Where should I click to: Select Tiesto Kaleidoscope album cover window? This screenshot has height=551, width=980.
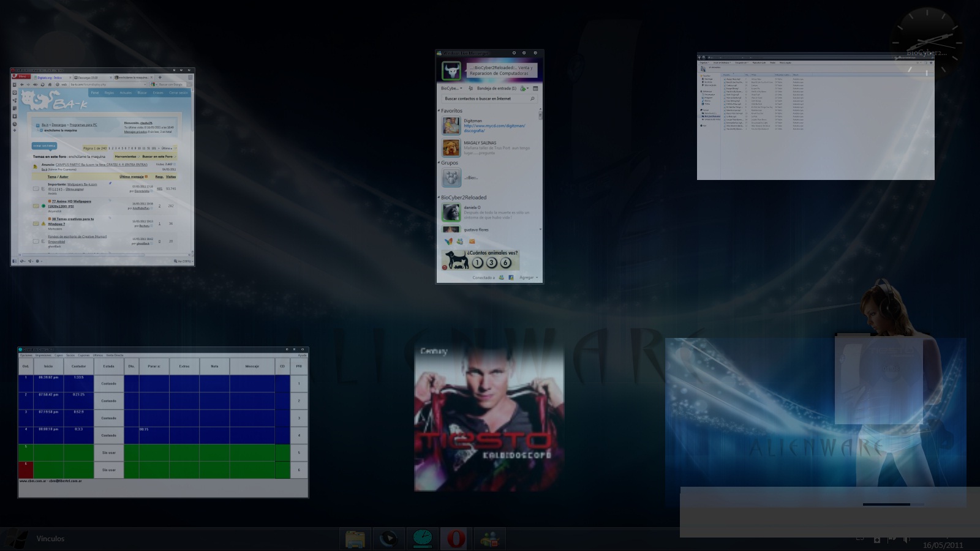[489, 418]
